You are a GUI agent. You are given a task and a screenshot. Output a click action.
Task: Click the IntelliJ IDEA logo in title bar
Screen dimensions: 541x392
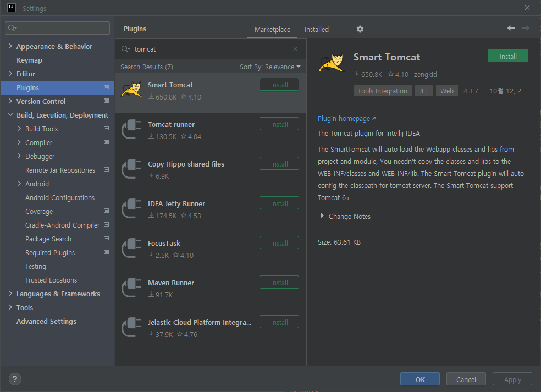coord(12,8)
